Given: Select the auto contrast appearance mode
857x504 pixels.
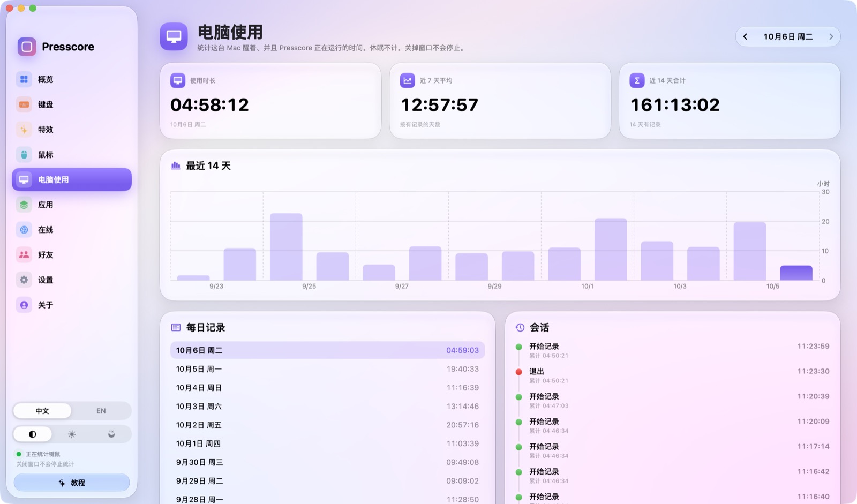Looking at the screenshot, I should [x=33, y=434].
